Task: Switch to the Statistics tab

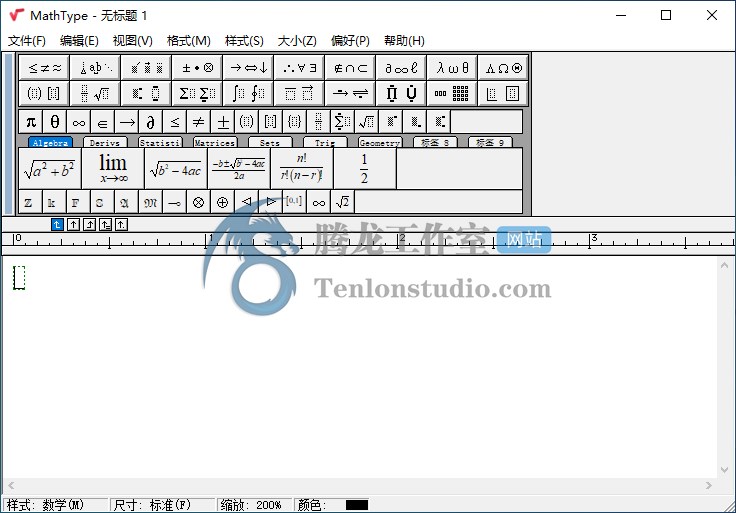Action: pyautogui.click(x=160, y=142)
